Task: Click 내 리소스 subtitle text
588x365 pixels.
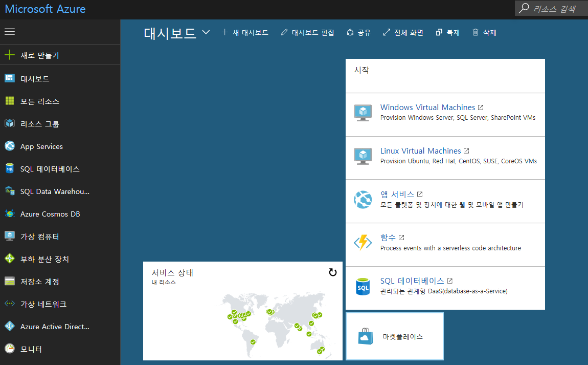Action: (x=164, y=282)
